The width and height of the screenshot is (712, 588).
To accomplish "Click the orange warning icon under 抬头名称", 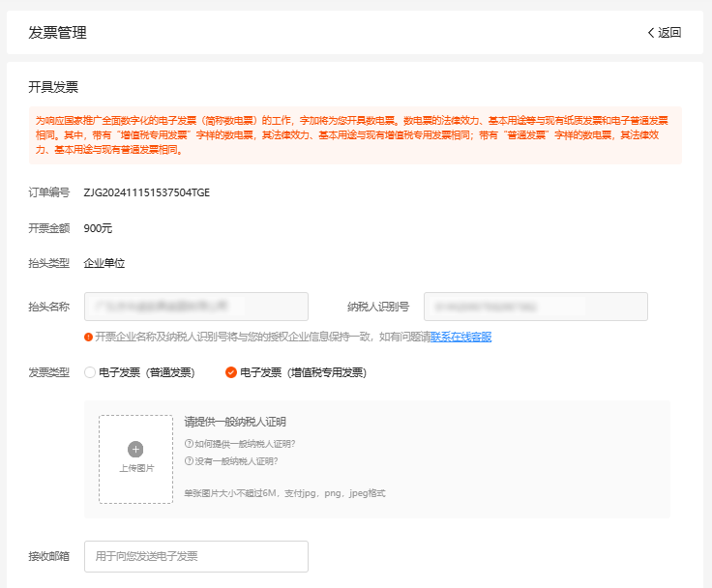I will click(89, 337).
